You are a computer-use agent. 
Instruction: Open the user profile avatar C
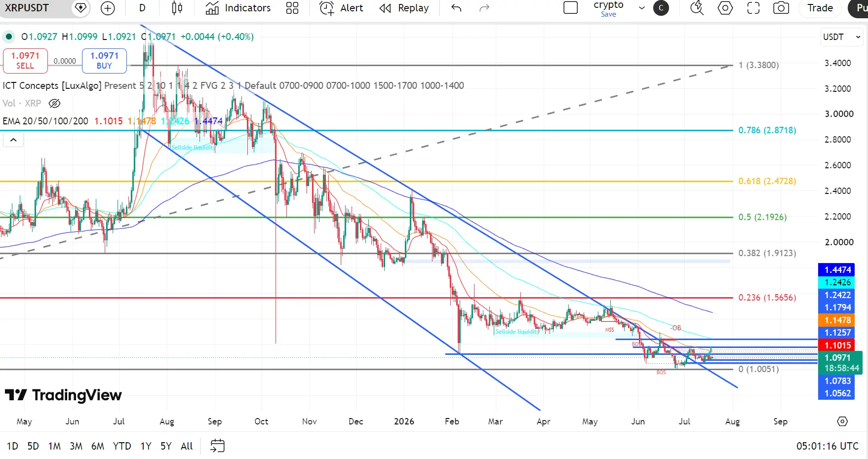point(661,8)
